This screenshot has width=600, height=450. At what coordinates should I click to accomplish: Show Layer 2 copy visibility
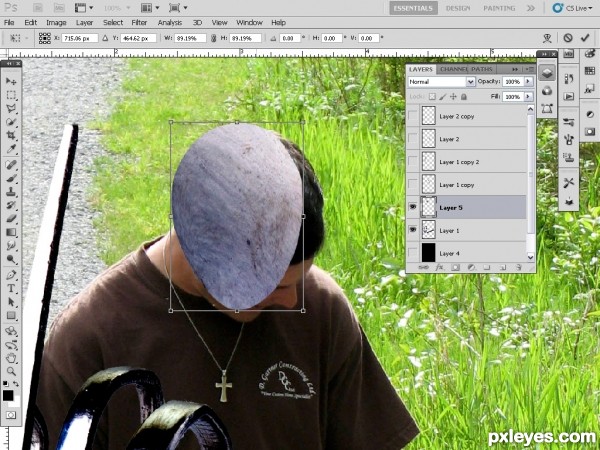pos(413,116)
